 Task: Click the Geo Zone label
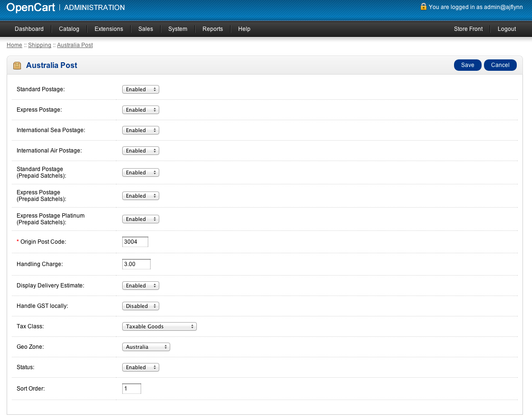click(30, 346)
